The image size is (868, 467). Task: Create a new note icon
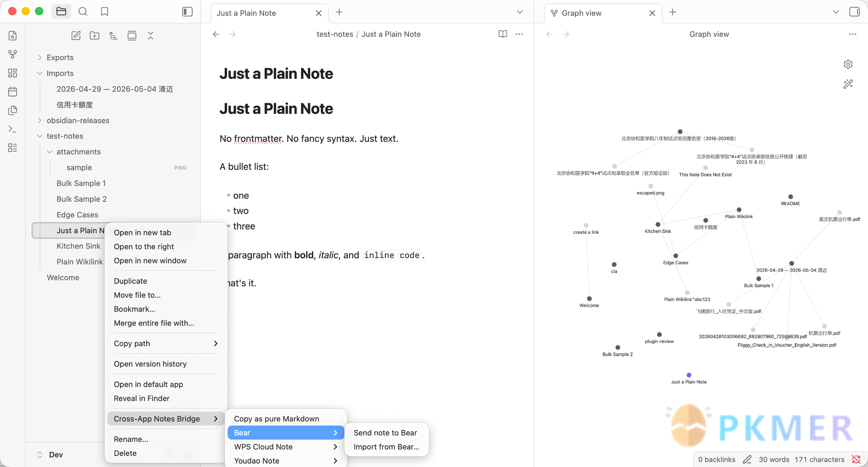click(76, 35)
